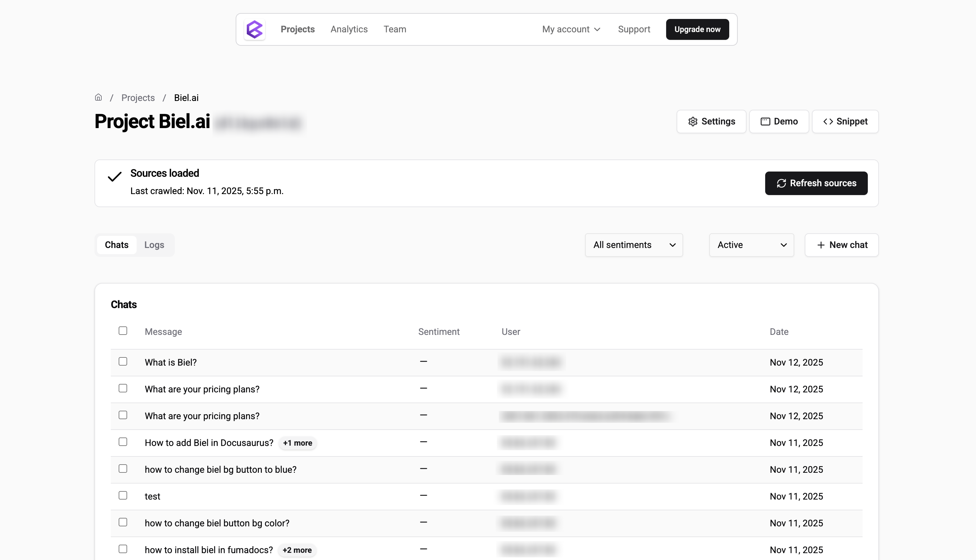This screenshot has width=976, height=560.
Task: Click the Demo icon button
Action: (x=765, y=121)
